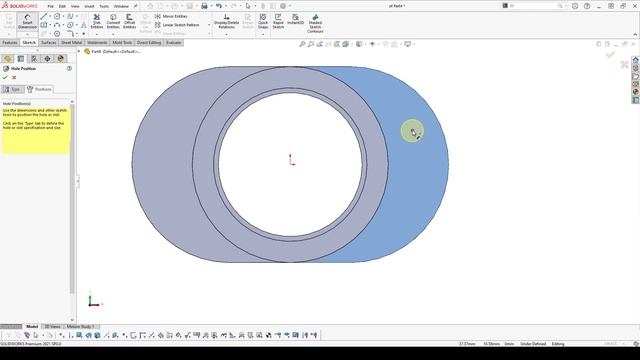640x360 pixels.
Task: Click the Undo icon
Action: click(x=219, y=6)
